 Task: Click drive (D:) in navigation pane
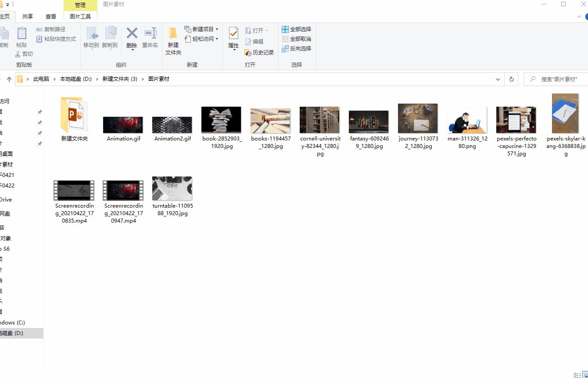(x=22, y=333)
